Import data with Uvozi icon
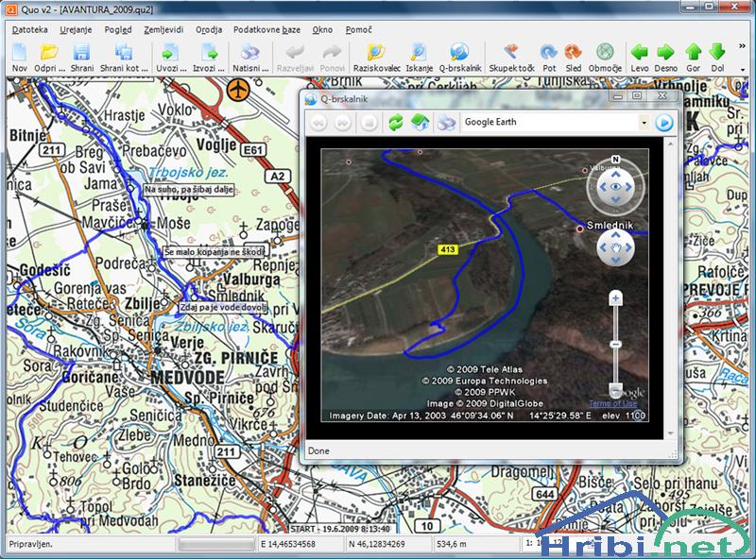The height and width of the screenshot is (560, 756). [x=171, y=57]
